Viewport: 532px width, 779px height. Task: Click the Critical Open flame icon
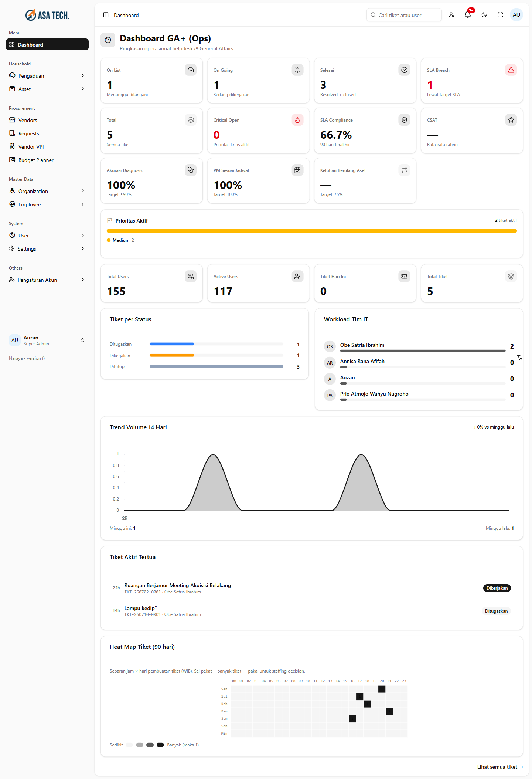[297, 120]
